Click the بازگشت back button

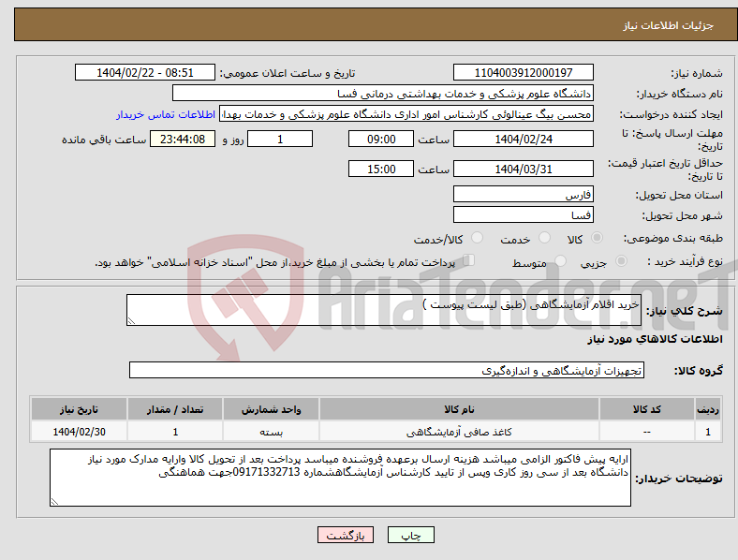point(346,535)
